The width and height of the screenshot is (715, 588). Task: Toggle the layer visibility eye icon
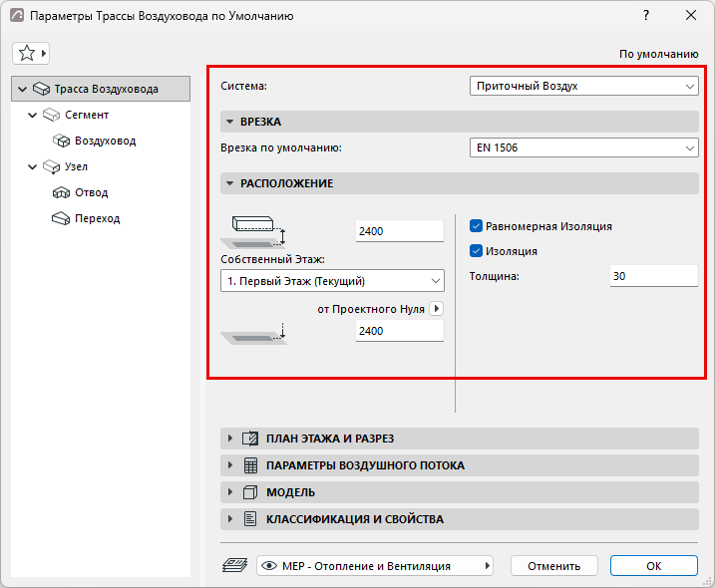[269, 566]
